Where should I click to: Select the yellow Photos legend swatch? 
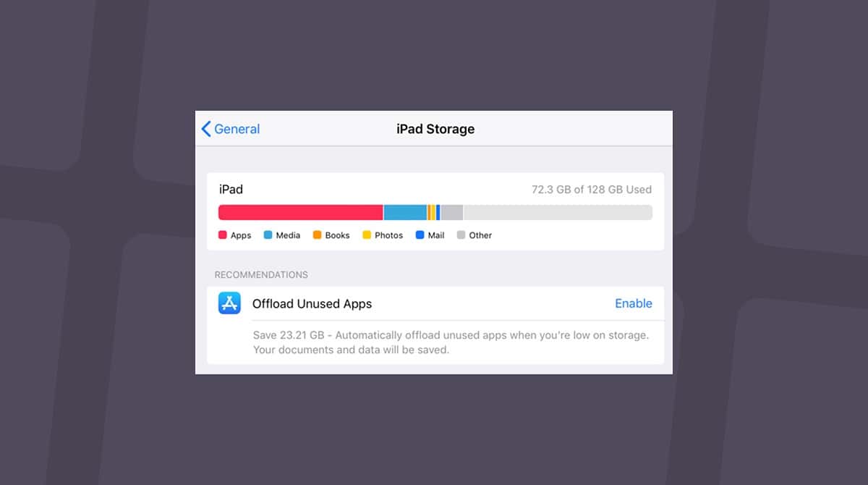(367, 235)
